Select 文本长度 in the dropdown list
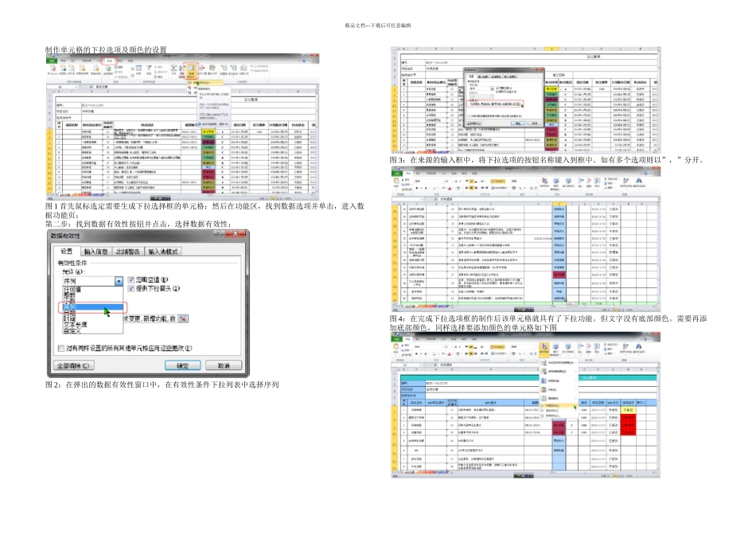The image size is (756, 535). click(x=75, y=325)
